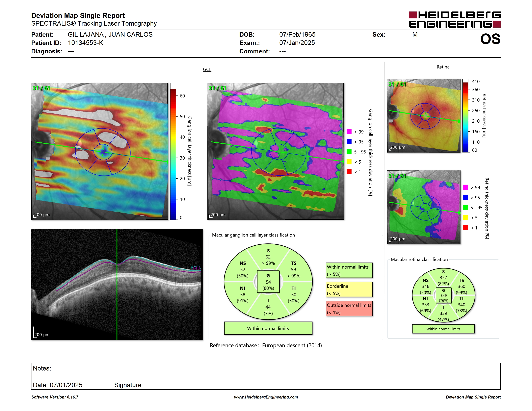Click Reference database: European descent (2014) text

click(266, 346)
